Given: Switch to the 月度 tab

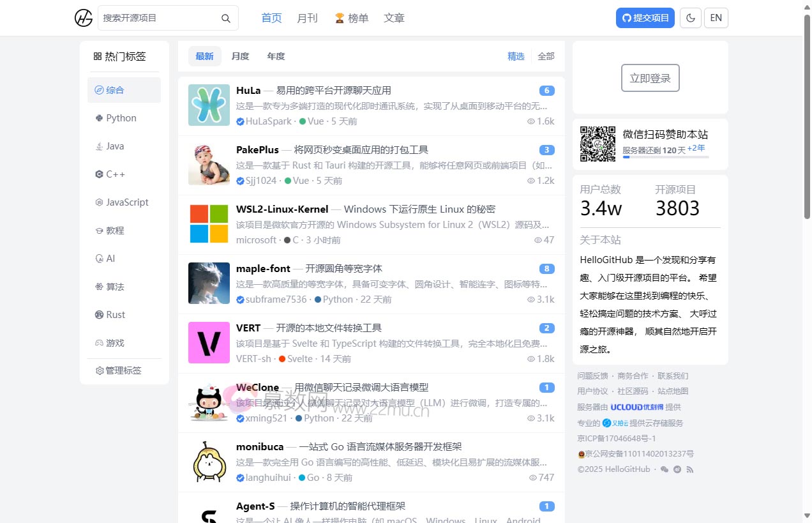Looking at the screenshot, I should [240, 56].
